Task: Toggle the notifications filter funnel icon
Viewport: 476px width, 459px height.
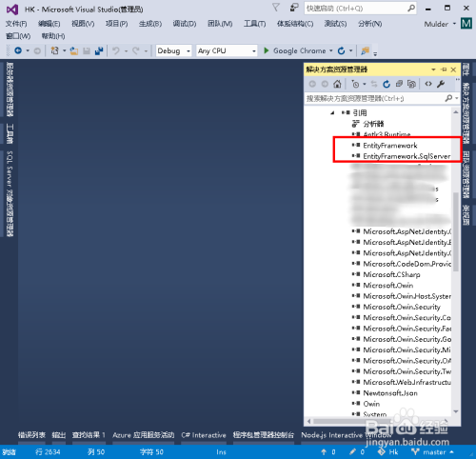Action: 276,8
